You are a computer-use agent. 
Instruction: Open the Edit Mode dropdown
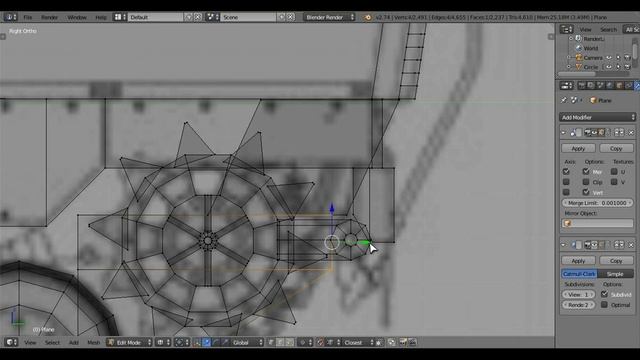pos(129,342)
